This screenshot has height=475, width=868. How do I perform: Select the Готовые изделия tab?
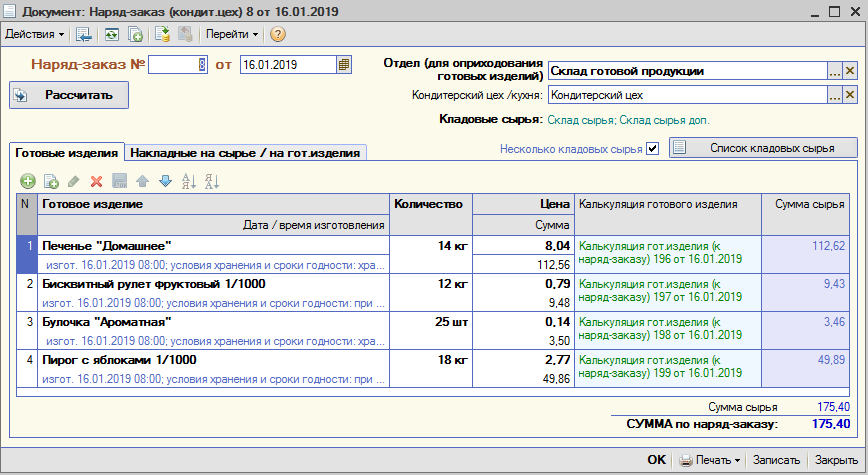66,153
